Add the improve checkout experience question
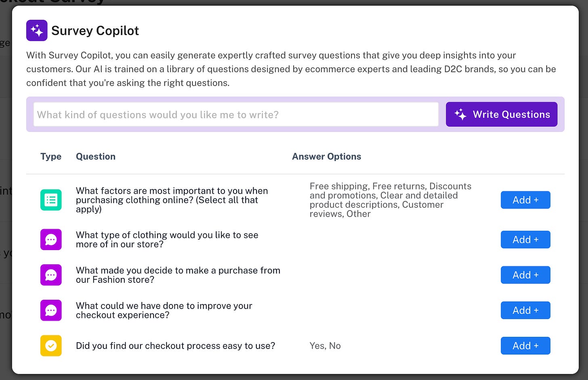The image size is (588, 380). click(525, 310)
